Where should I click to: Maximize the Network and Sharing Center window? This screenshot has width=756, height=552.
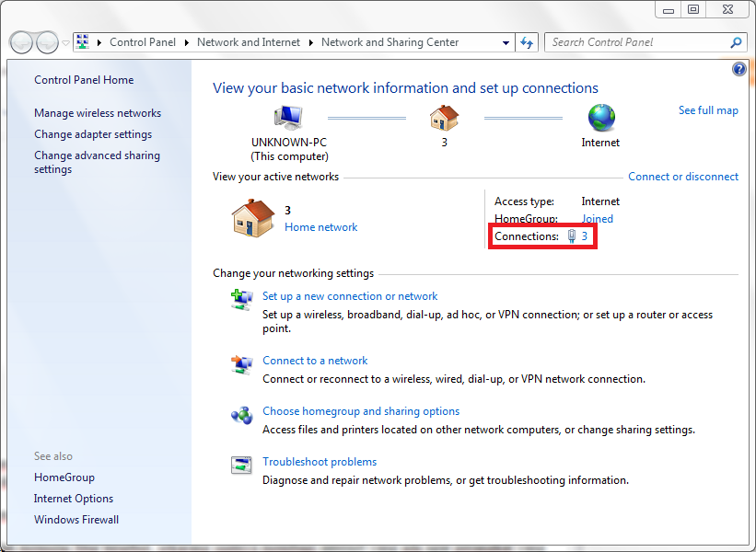[693, 9]
